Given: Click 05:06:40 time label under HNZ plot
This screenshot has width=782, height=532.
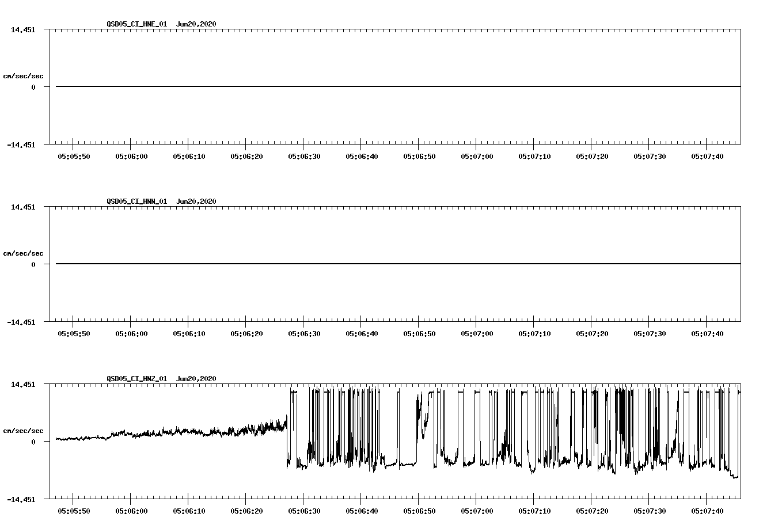Looking at the screenshot, I should click(362, 511).
